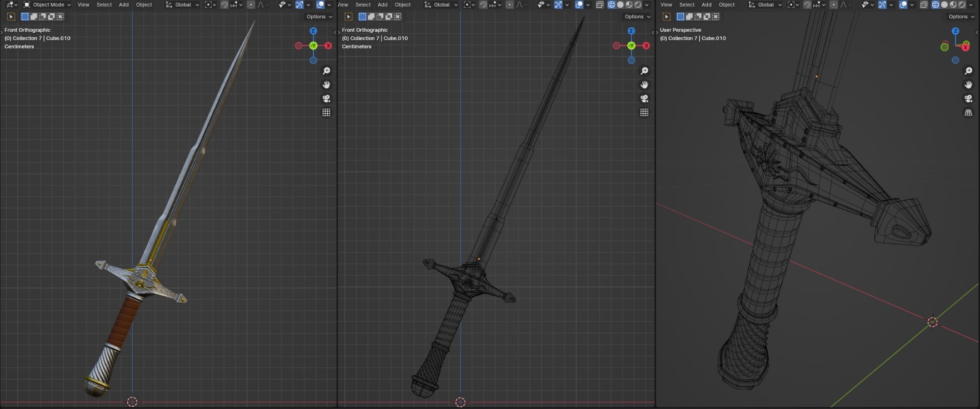Click the pan hand icon in middle viewport

click(x=644, y=85)
